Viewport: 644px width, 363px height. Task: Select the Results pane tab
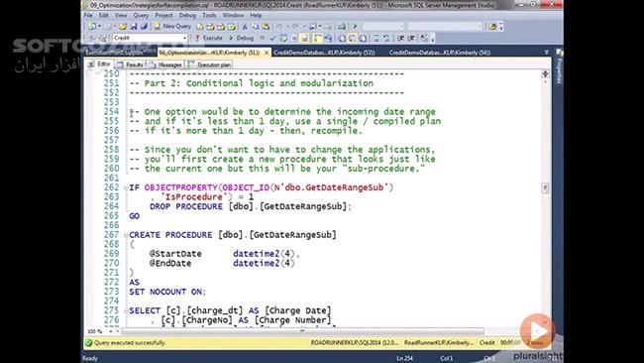point(130,64)
